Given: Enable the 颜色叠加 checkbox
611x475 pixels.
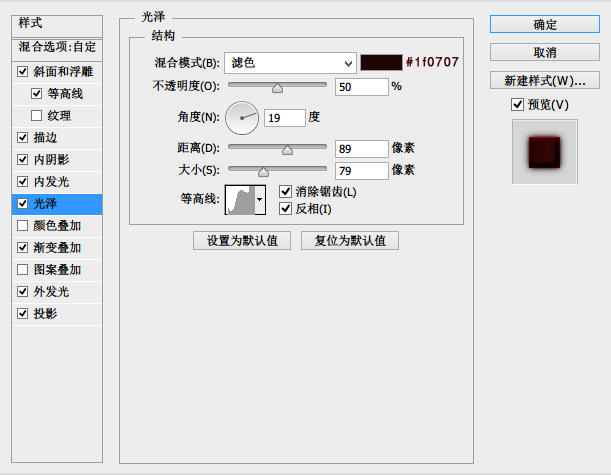Looking at the screenshot, I should 23,226.
